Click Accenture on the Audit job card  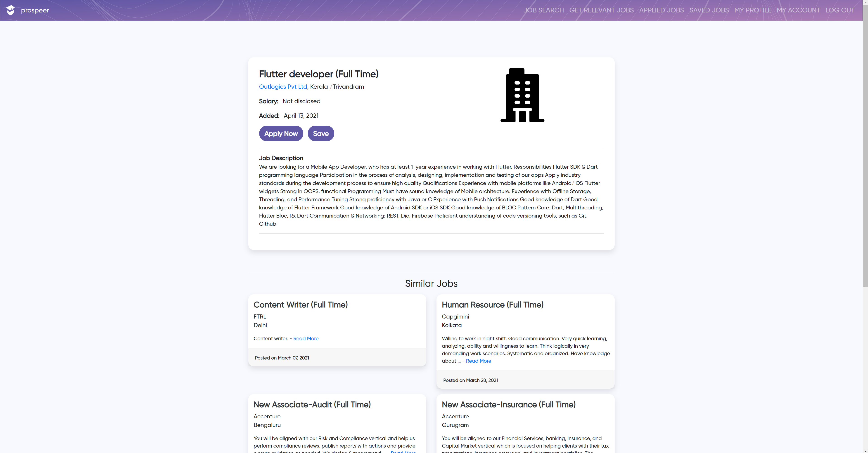point(267,416)
